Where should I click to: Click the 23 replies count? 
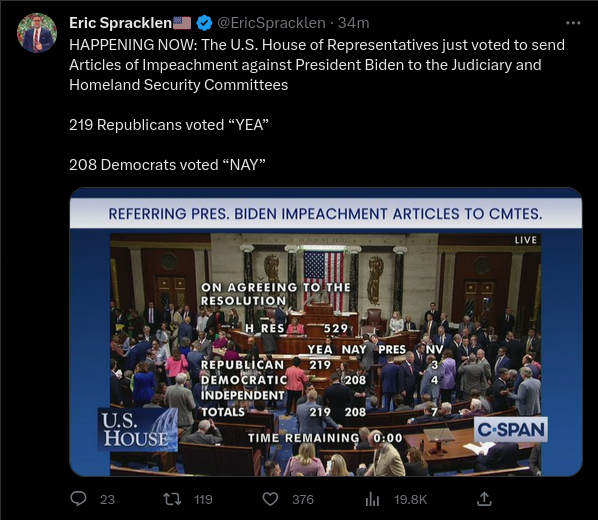pyautogui.click(x=107, y=499)
